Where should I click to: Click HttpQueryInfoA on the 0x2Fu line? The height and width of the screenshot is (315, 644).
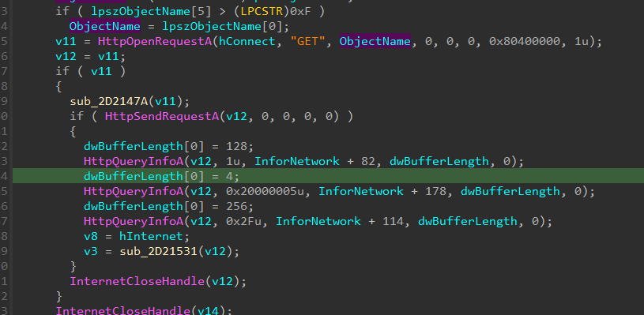[x=134, y=221]
